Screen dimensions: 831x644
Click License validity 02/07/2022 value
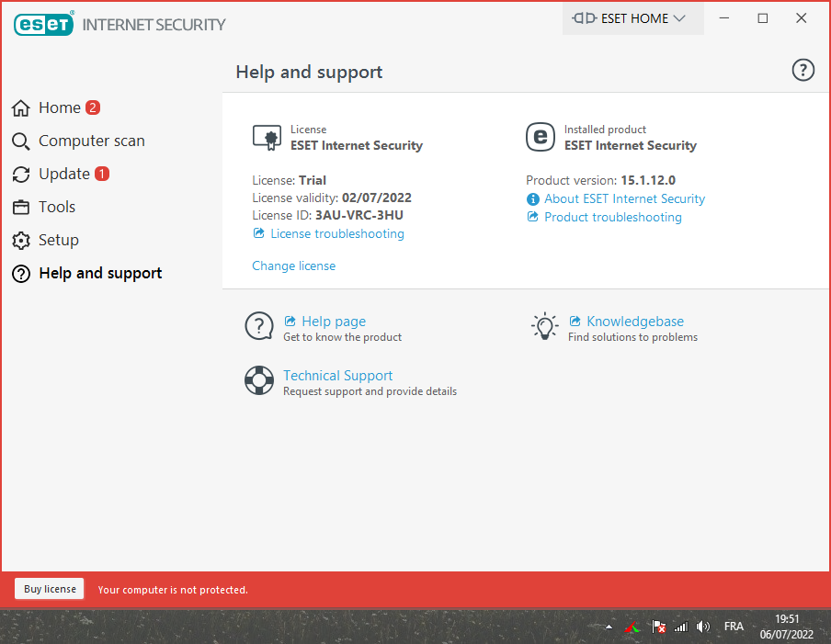point(377,198)
